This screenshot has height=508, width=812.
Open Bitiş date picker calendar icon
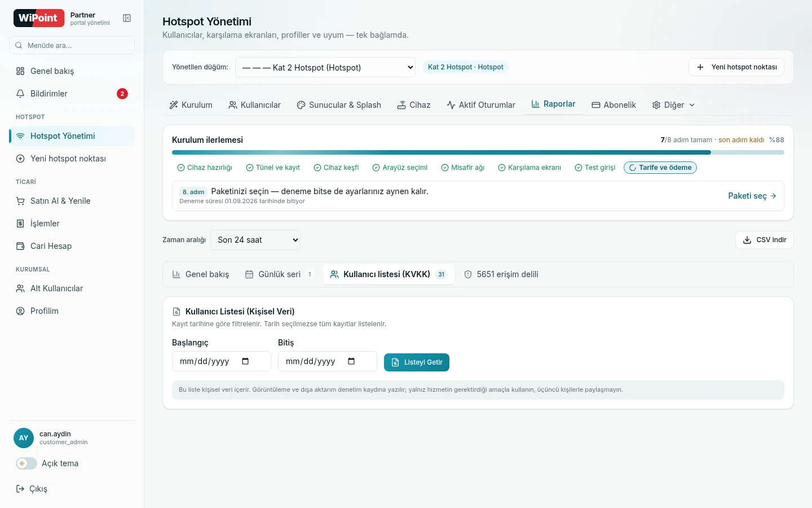pos(351,361)
